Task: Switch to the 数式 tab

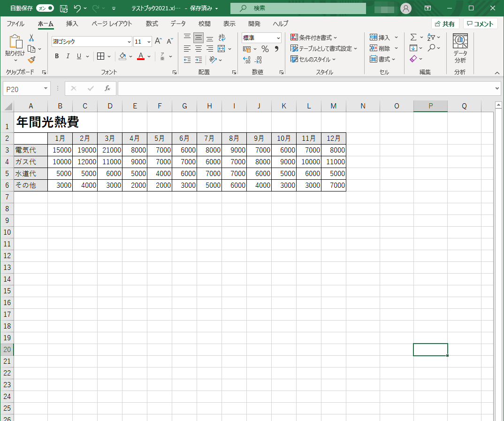Action: [152, 24]
